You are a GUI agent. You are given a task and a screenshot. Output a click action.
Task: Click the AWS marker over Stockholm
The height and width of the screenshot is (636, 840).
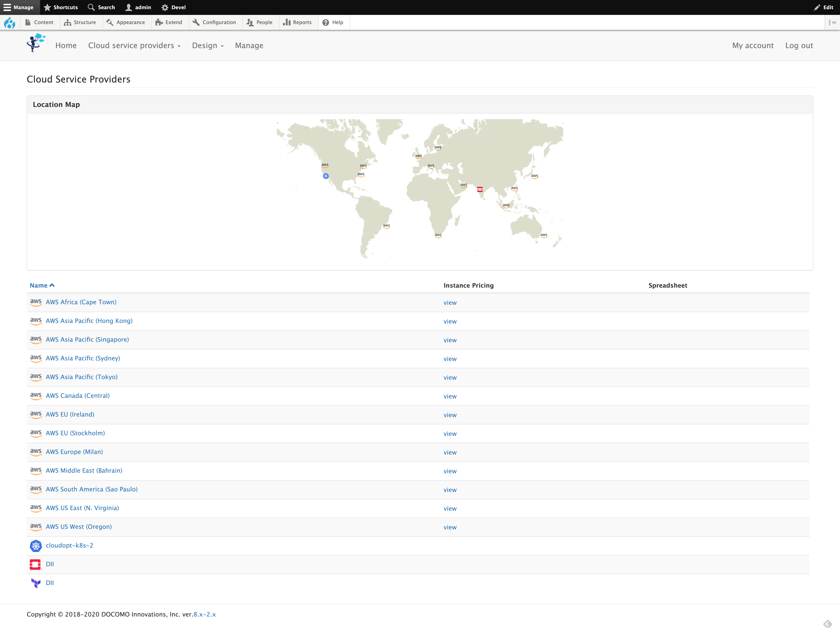(x=438, y=147)
